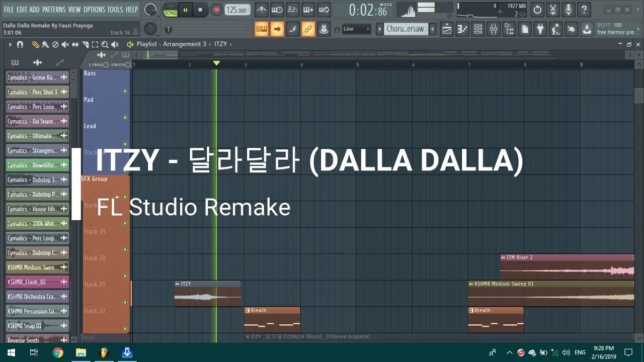This screenshot has width=644, height=362.
Task: Open pattern menu arrow beside Choru..ersaw
Action: pos(380,29)
